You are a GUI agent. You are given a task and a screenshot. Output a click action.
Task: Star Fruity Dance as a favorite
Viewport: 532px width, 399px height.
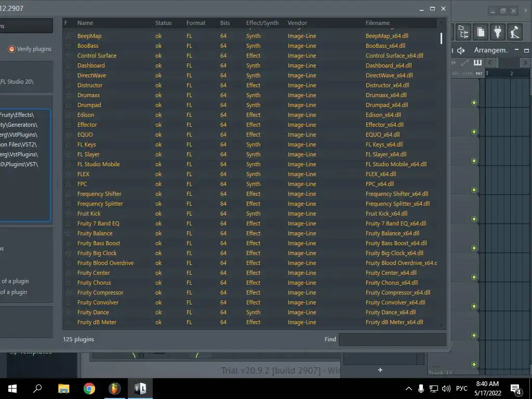68,312
